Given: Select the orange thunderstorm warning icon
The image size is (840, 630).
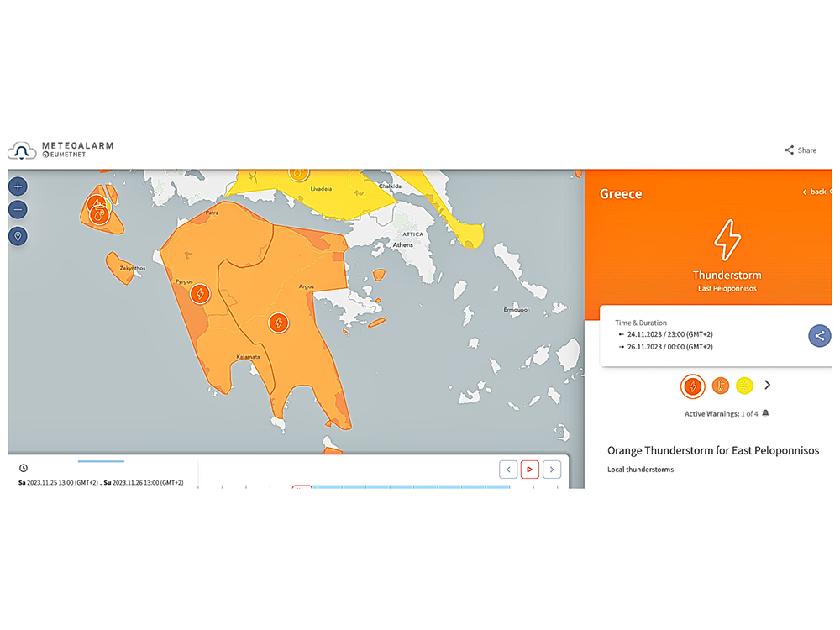Looking at the screenshot, I should point(693,386).
